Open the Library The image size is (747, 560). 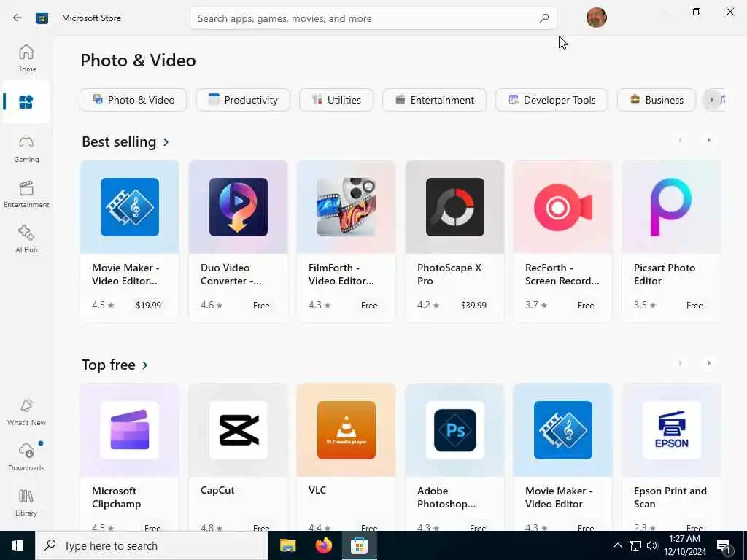point(26,503)
